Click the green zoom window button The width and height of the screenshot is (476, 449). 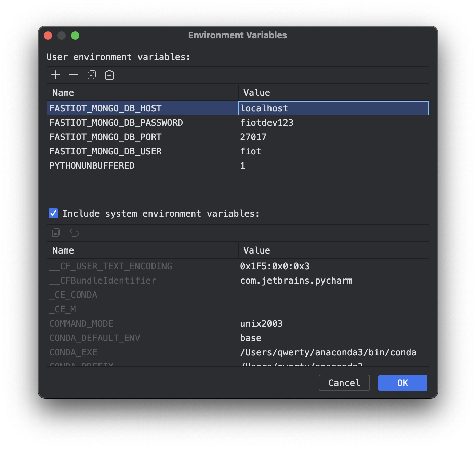coord(75,36)
